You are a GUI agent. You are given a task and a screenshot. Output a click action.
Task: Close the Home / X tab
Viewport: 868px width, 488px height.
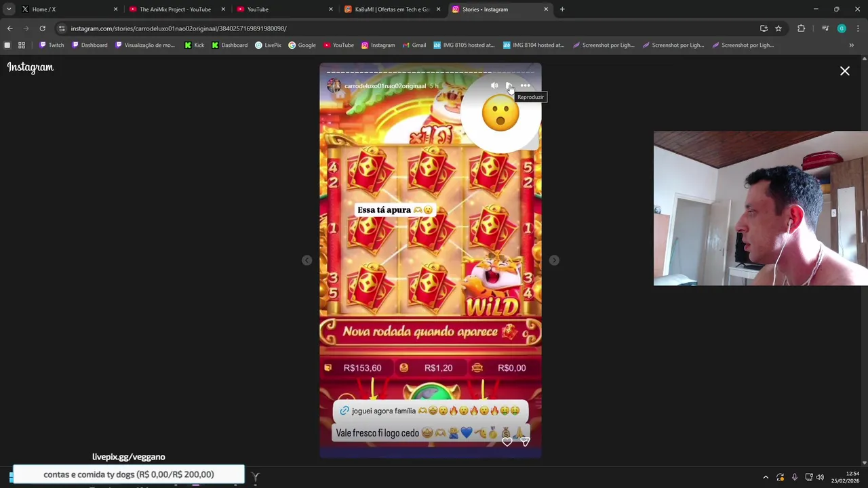[115, 9]
